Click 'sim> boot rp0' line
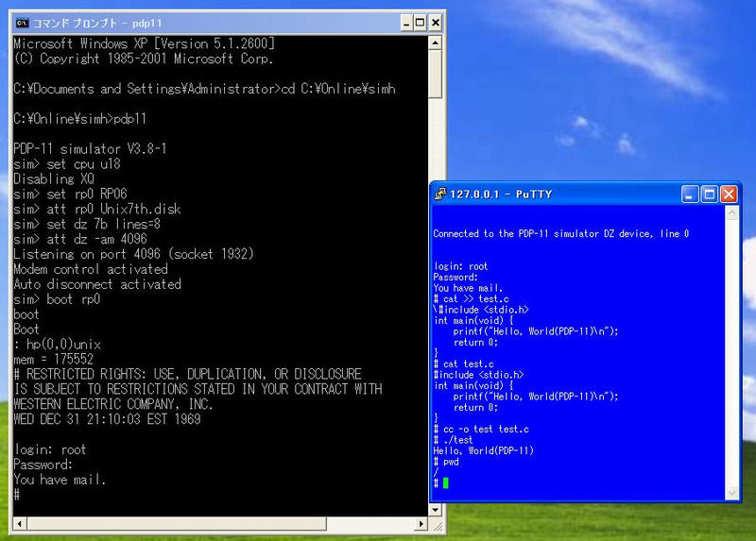Image resolution: width=756 pixels, height=541 pixels. point(57,299)
